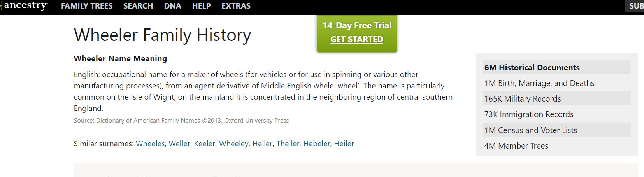This screenshot has height=177, width=644.
Task: Open the Hebeler surname link
Action: pos(317,144)
